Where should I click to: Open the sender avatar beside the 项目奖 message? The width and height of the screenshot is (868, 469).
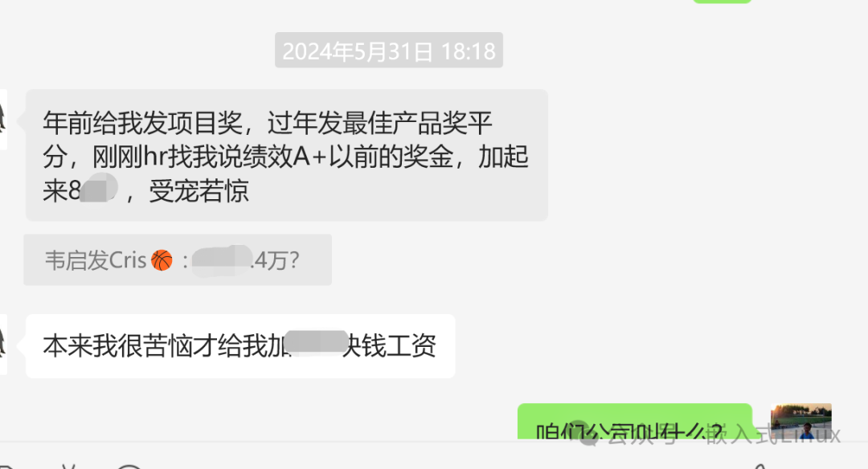2,120
